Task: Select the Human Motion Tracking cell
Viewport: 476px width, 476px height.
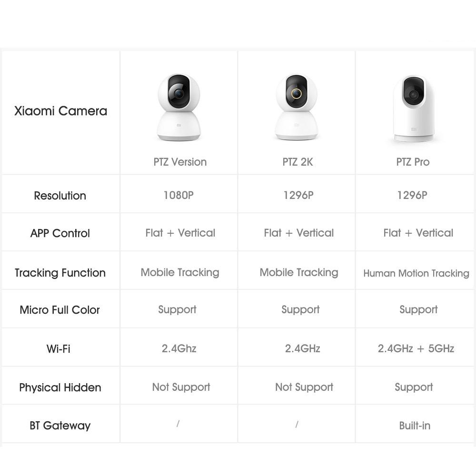Action: coord(416,273)
